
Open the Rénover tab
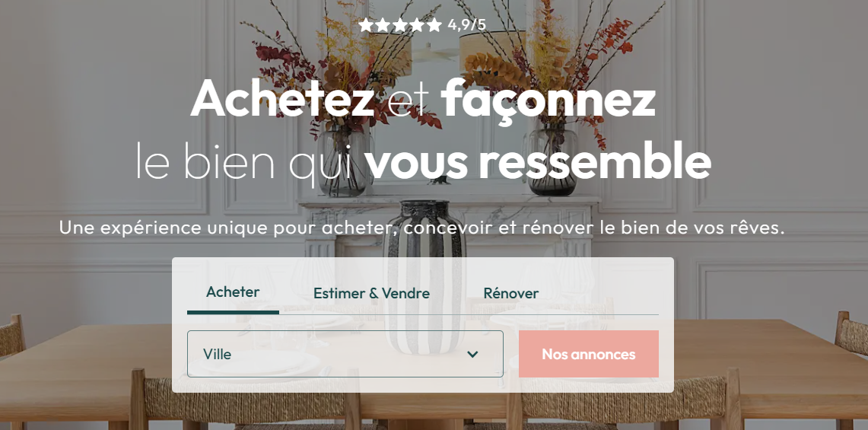click(511, 293)
